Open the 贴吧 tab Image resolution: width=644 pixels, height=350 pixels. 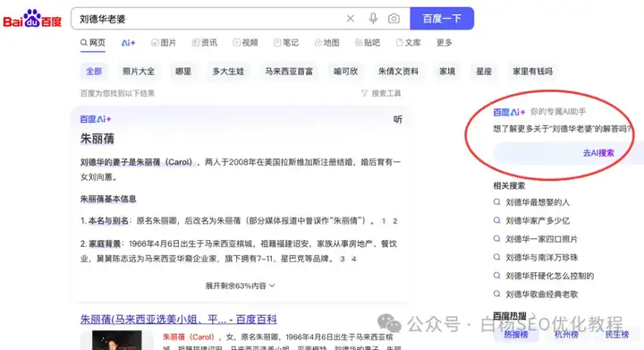click(368, 43)
